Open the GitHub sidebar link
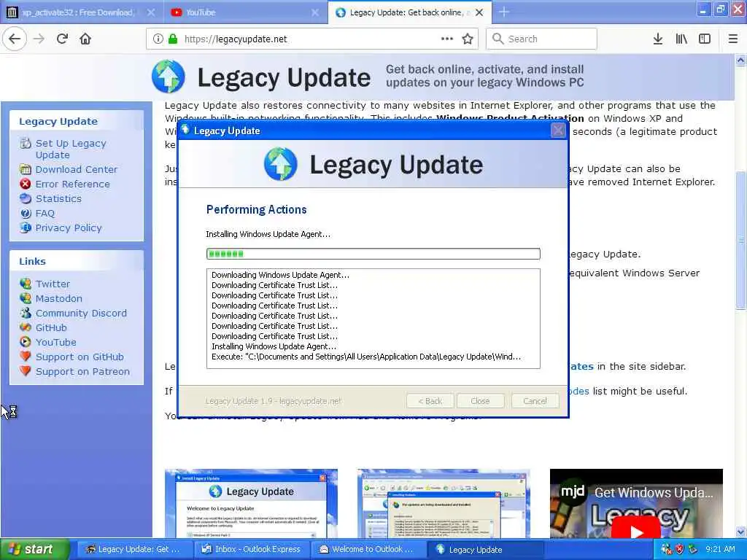 tap(51, 328)
